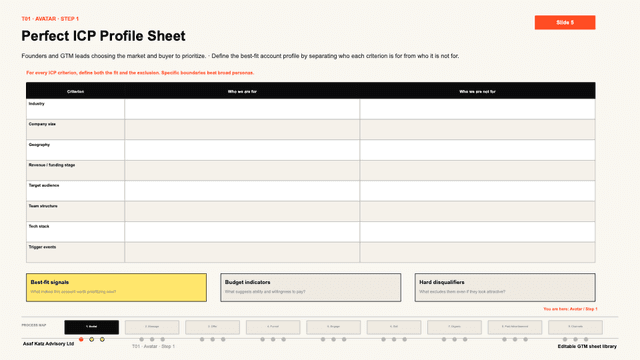This screenshot has height=360, width=640.
Task: Click the 'T01 · AVATAR · STEP 1' header label
Action: click(50, 19)
